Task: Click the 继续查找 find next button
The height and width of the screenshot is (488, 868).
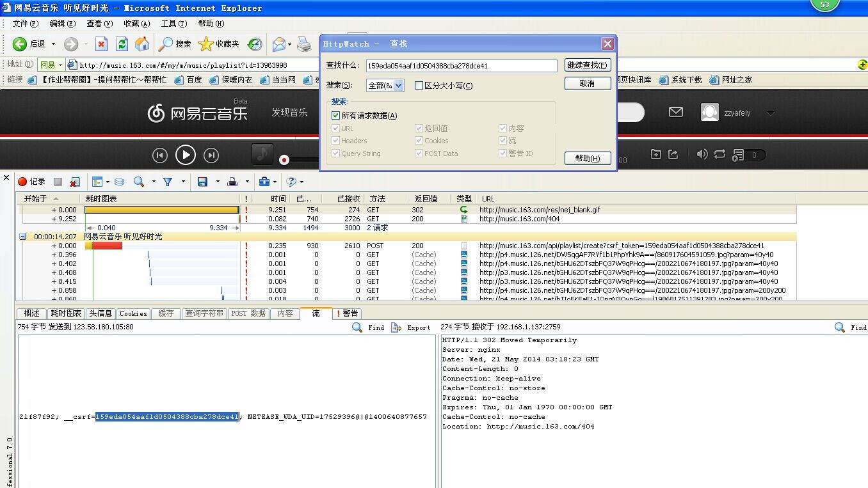Action: [587, 65]
